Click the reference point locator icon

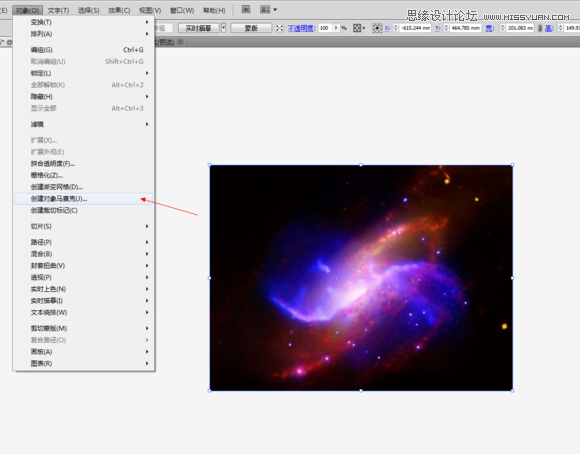377,28
